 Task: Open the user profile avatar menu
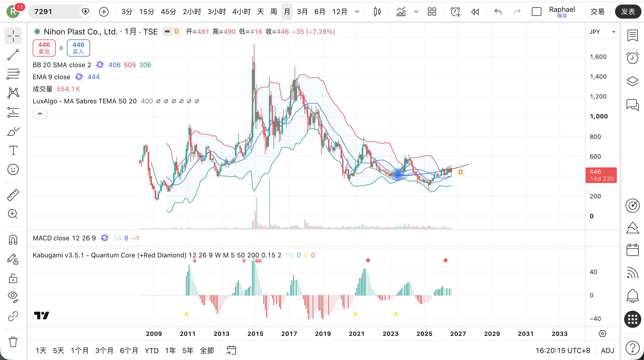[13, 12]
